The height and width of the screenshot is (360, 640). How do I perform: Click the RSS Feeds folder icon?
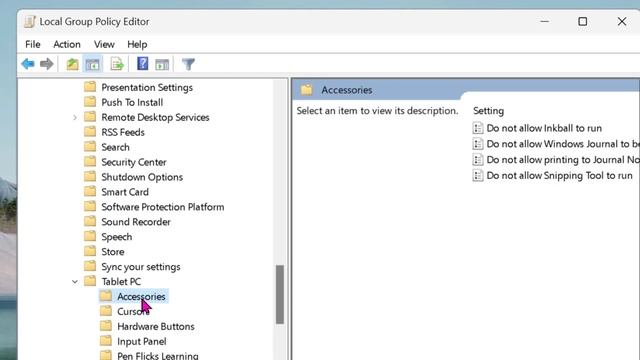pos(90,131)
